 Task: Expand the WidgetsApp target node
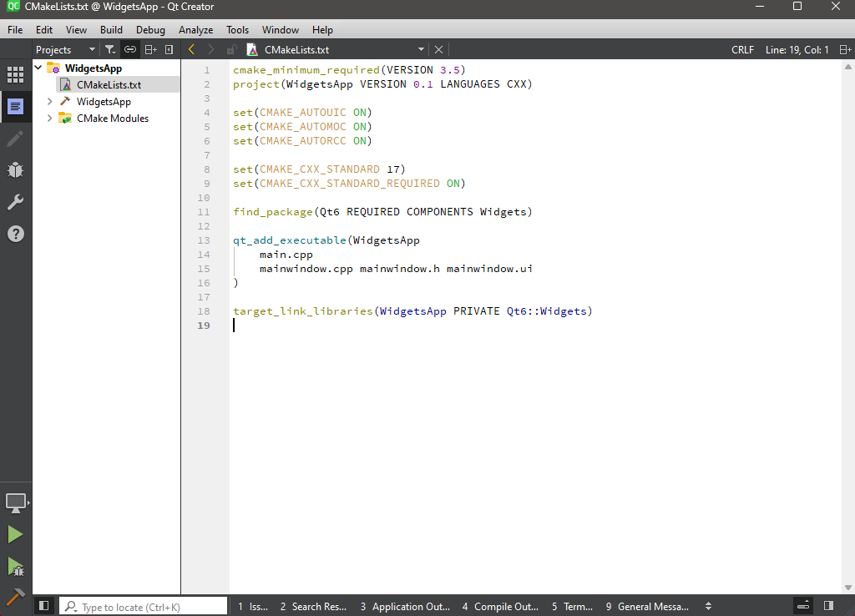tap(50, 102)
